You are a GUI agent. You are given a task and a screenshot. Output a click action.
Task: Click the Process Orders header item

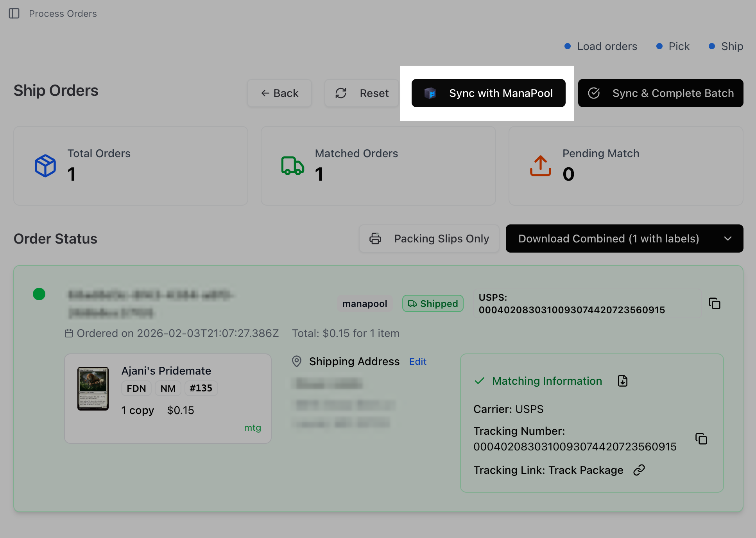(x=63, y=14)
